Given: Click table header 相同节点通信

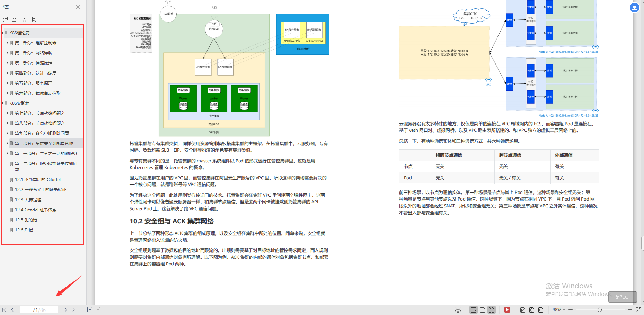Looking at the screenshot, I should [x=449, y=155].
